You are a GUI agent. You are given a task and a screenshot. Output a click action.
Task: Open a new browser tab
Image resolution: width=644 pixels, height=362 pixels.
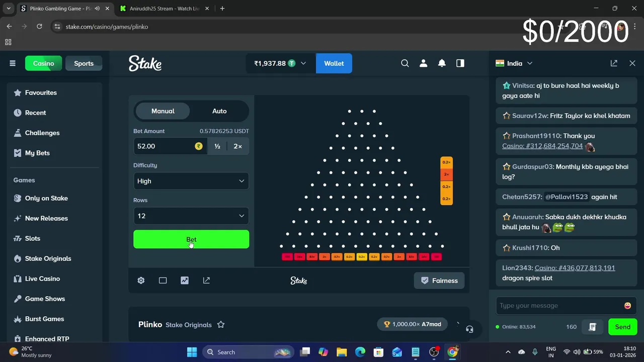coord(222,9)
